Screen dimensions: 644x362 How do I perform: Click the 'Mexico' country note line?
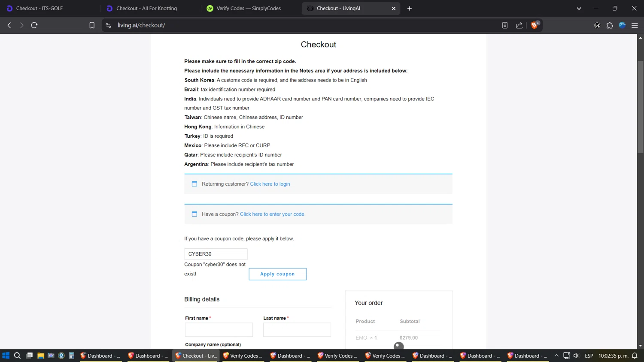(x=227, y=145)
